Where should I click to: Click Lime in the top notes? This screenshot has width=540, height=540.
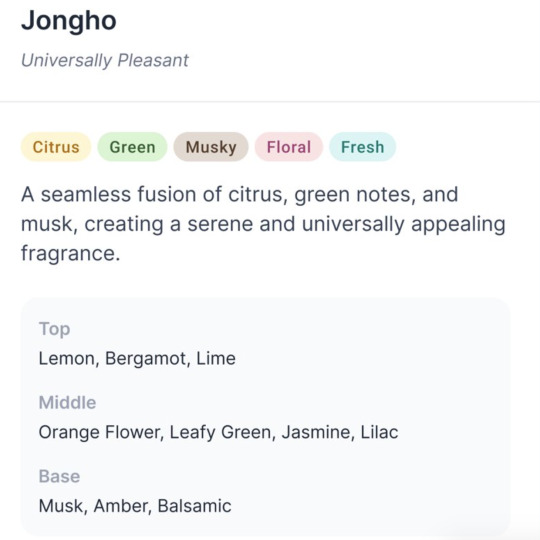point(216,359)
